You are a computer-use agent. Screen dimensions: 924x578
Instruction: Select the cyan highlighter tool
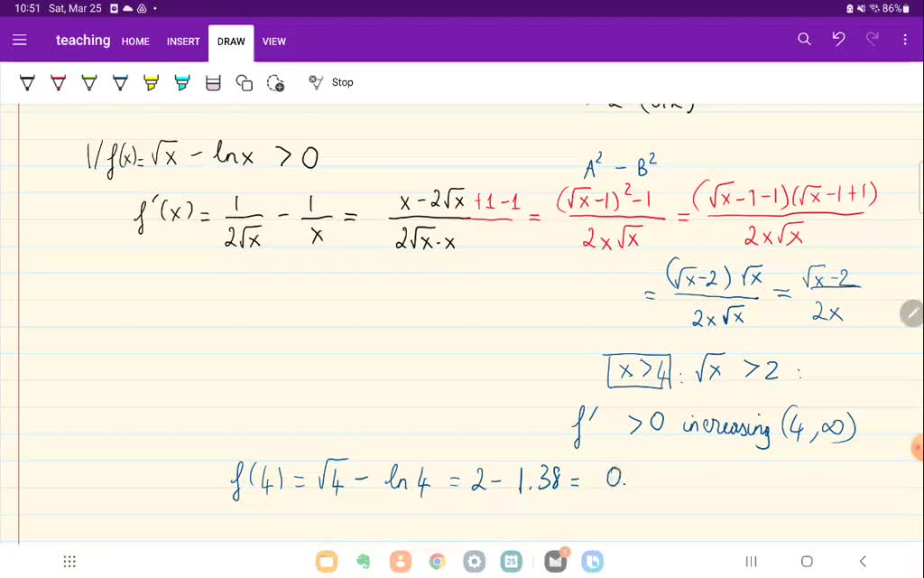[181, 82]
